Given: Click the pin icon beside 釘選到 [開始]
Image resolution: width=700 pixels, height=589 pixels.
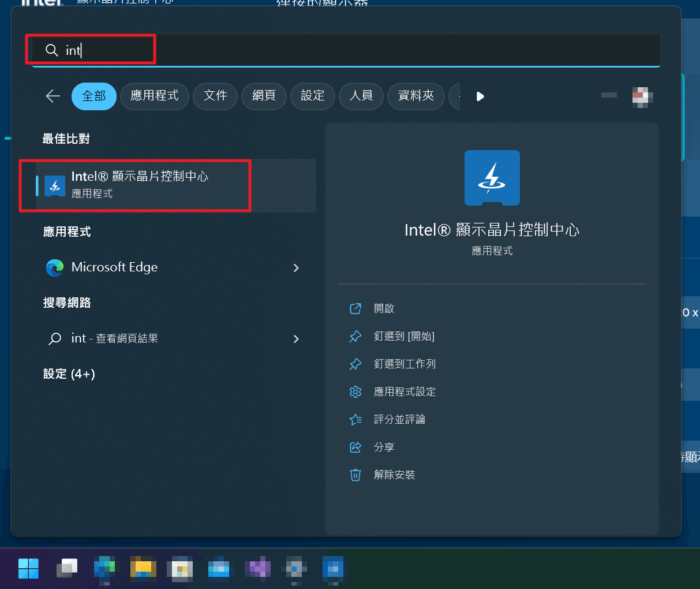Looking at the screenshot, I should pos(355,336).
